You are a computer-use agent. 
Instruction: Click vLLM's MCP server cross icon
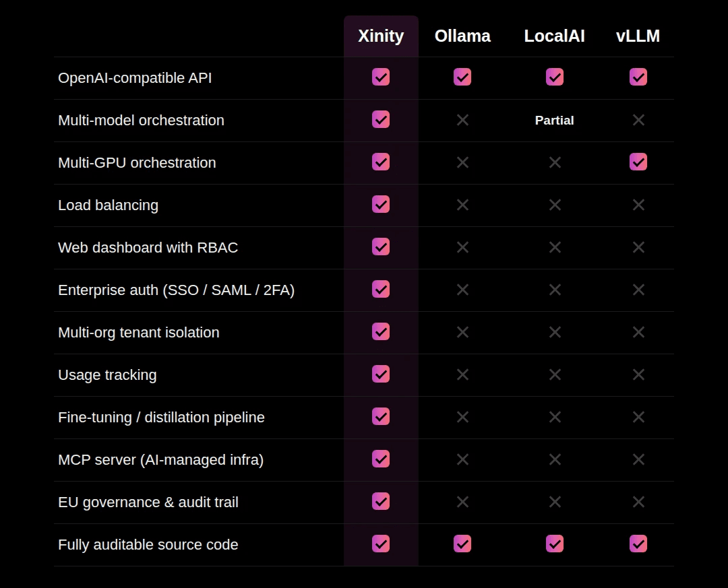(638, 459)
